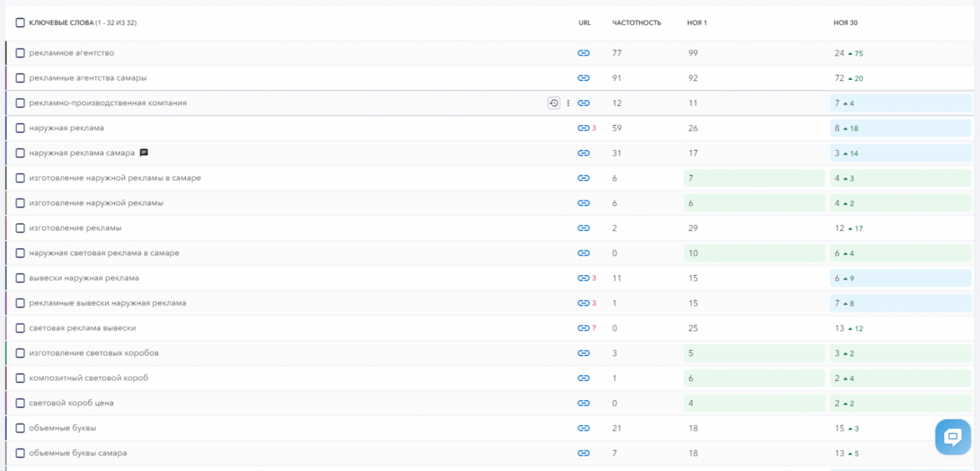The width and height of the screenshot is (980, 471).
Task: Click the НОЯ 1 column header
Action: [x=697, y=23]
